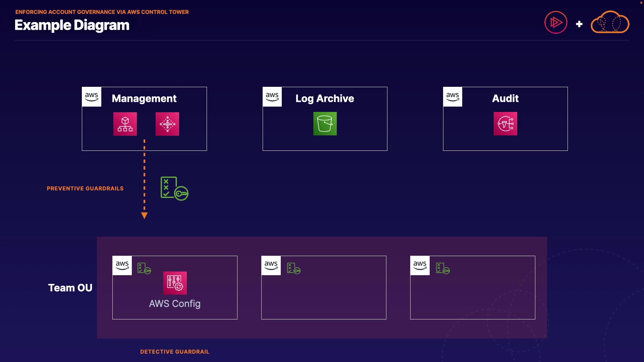The image size is (644, 362).
Task: Click the aws logo on Management box
Action: (x=92, y=97)
